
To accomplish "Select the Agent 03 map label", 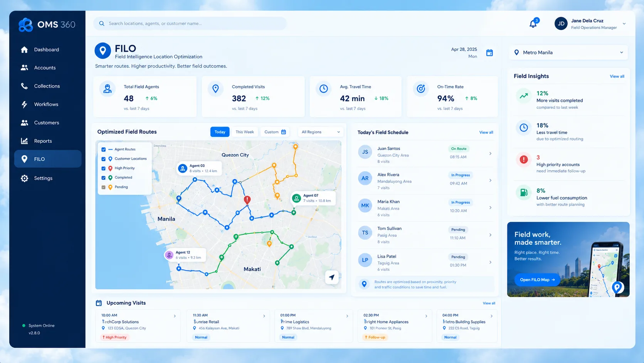I will [x=199, y=168].
